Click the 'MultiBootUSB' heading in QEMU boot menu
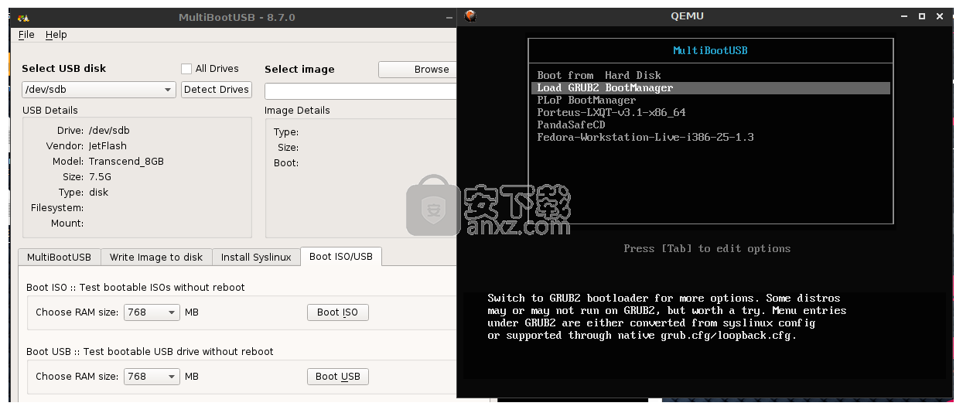Viewport: 980px width, 413px height. [x=710, y=51]
